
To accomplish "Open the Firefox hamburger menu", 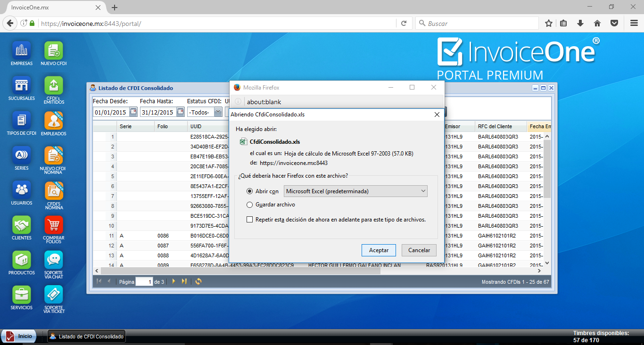I will (634, 23).
